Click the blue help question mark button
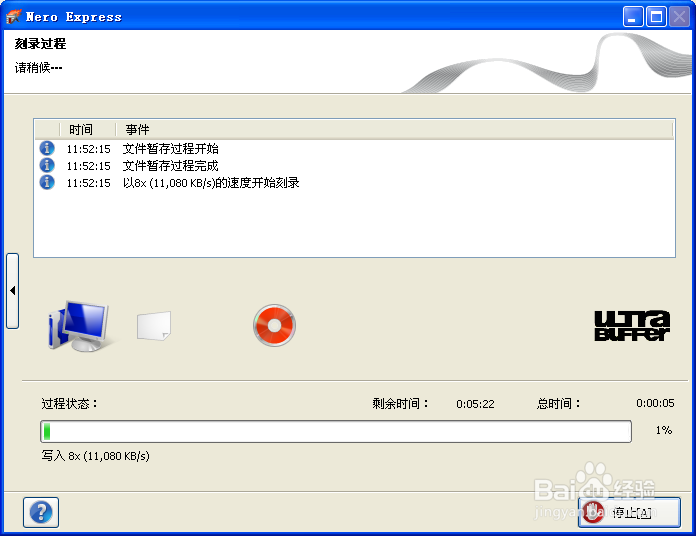This screenshot has height=536, width=696. [x=41, y=512]
